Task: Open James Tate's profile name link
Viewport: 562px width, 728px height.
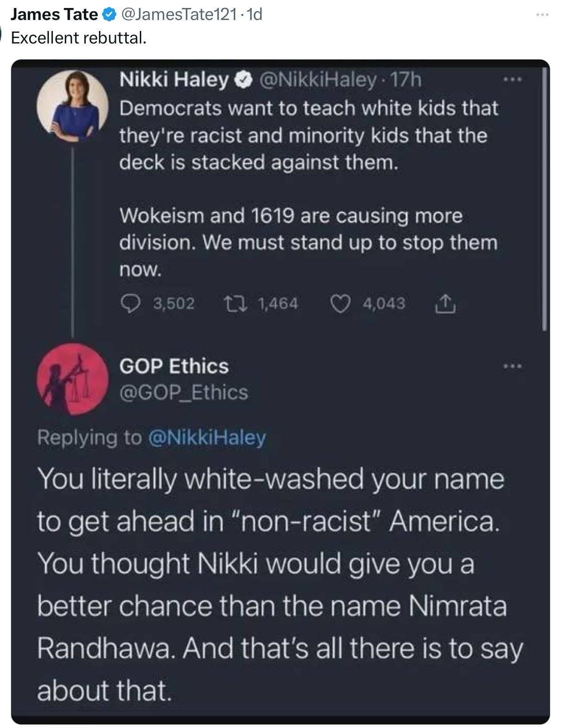Action: [54, 16]
